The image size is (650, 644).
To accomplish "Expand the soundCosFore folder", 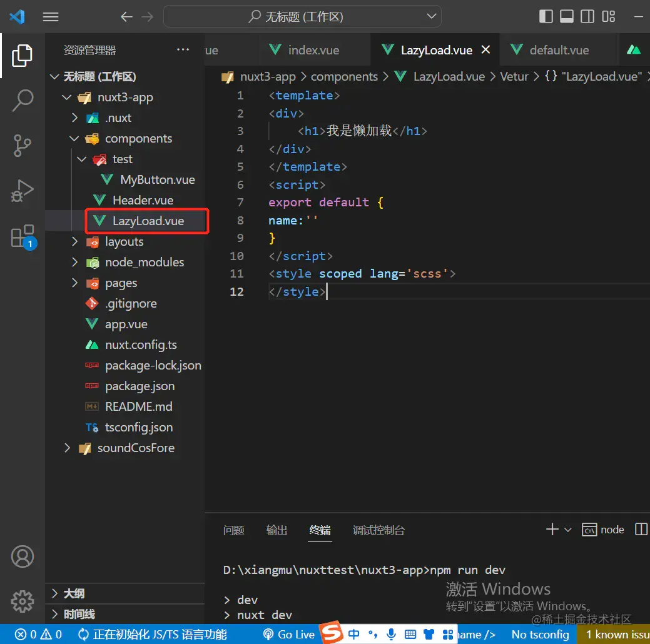I will coord(67,448).
